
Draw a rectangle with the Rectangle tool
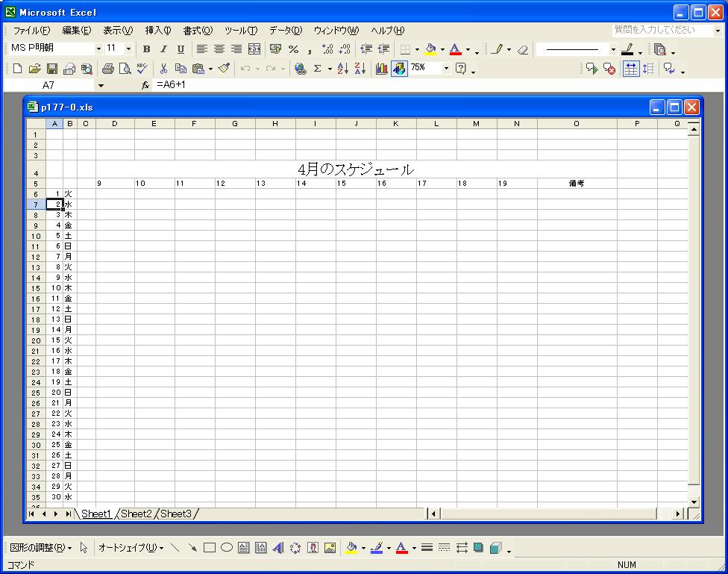click(x=210, y=548)
